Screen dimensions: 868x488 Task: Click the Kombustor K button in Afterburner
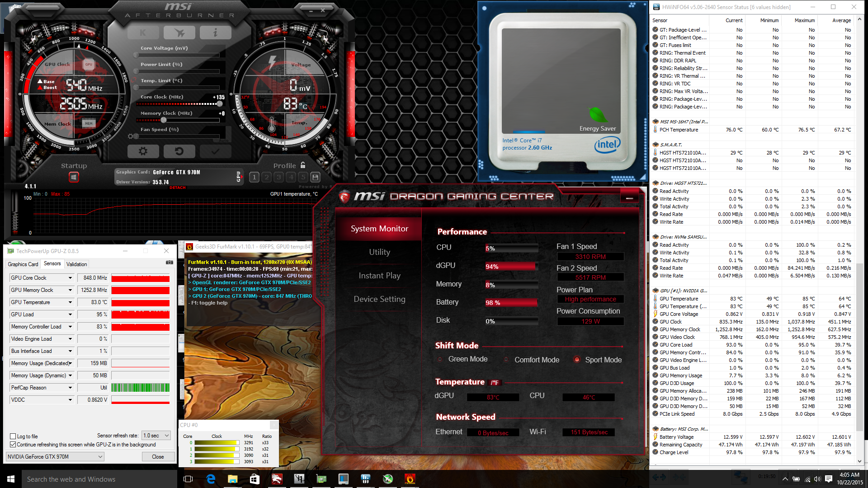[x=143, y=33]
